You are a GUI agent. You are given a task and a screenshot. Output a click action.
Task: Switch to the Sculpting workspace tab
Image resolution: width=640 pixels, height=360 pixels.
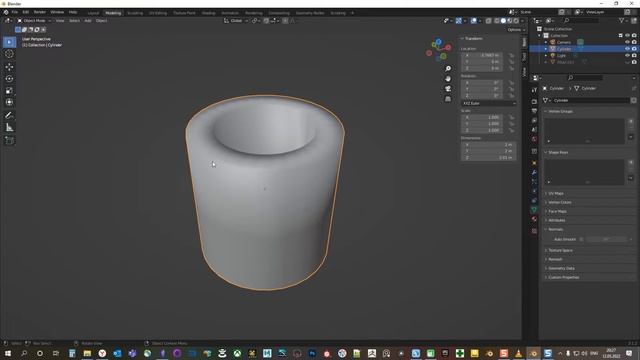(135, 13)
